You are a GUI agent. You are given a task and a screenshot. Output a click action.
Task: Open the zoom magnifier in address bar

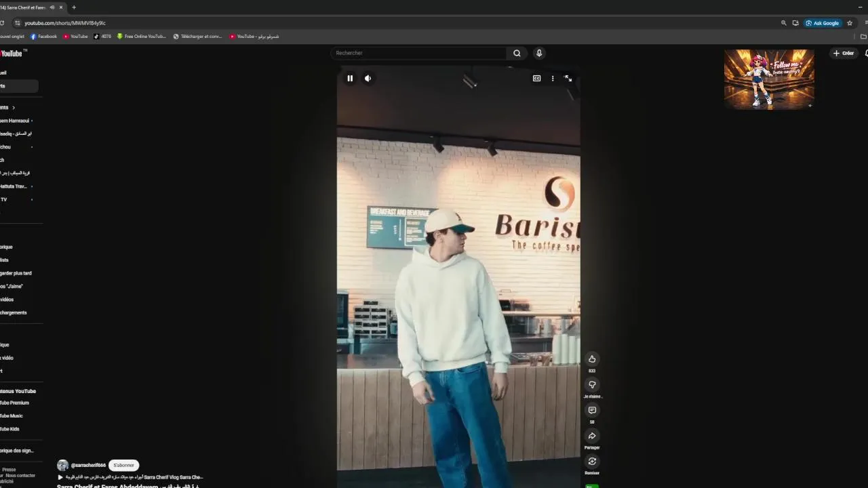click(x=784, y=23)
